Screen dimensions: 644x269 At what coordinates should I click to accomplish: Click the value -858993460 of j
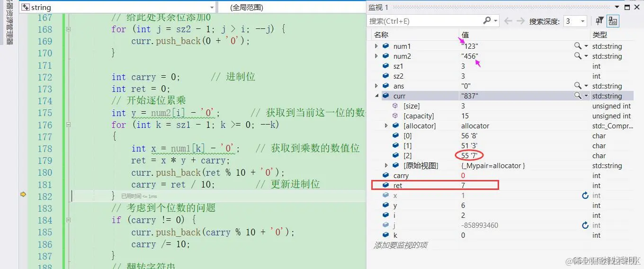click(480, 225)
